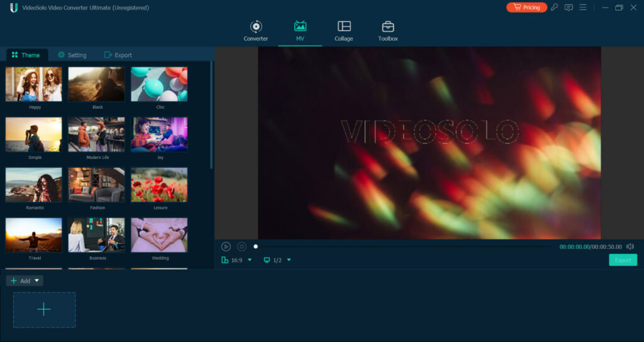Open the register key icon
This screenshot has width=644, height=342.
(x=555, y=8)
